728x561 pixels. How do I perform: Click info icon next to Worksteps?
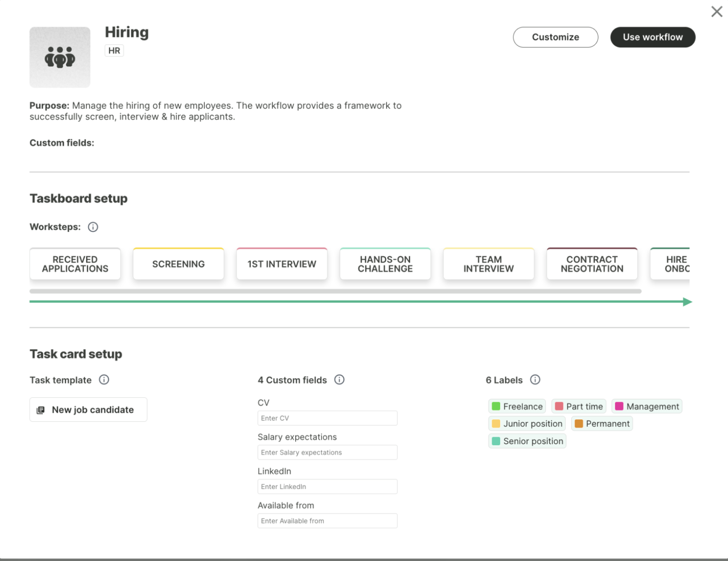click(93, 227)
